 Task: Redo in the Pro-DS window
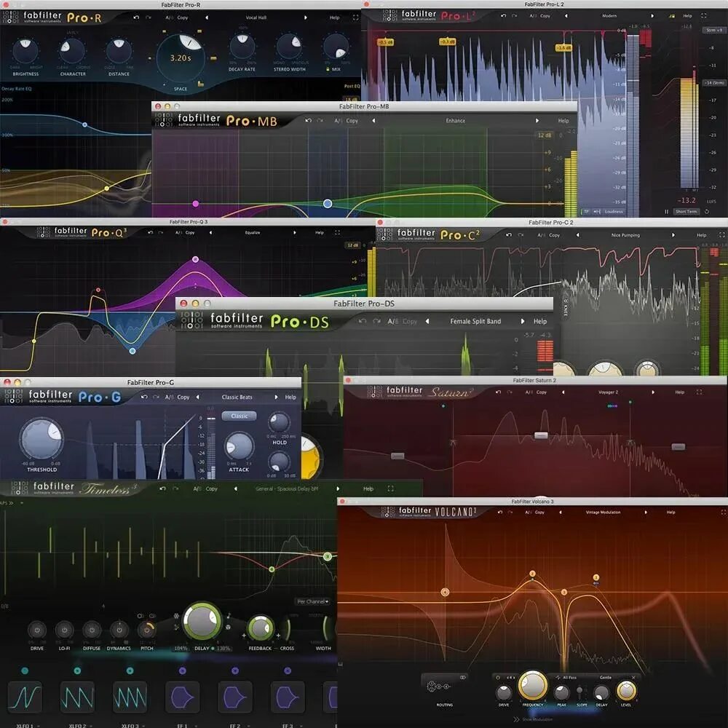click(376, 321)
